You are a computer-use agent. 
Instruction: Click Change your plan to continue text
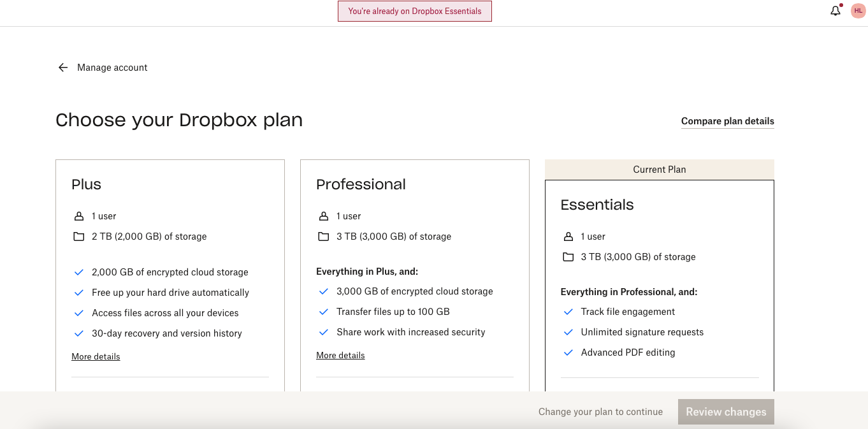[x=600, y=412]
